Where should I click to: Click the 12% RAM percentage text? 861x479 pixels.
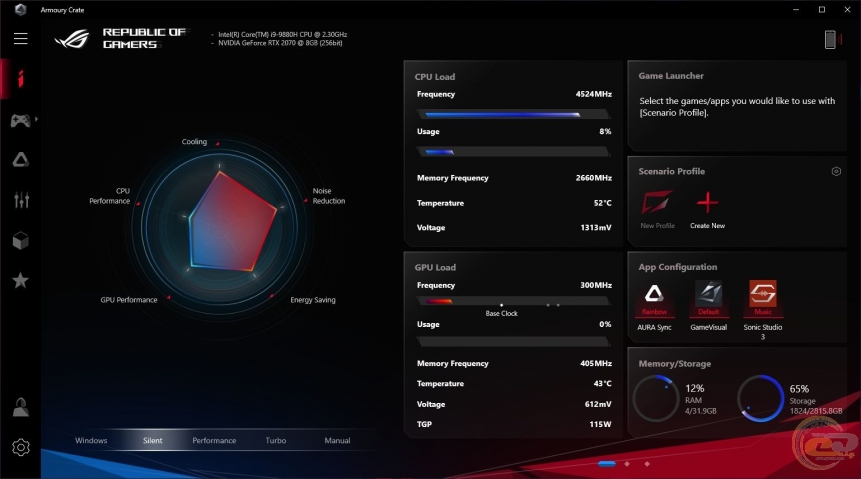point(695,388)
